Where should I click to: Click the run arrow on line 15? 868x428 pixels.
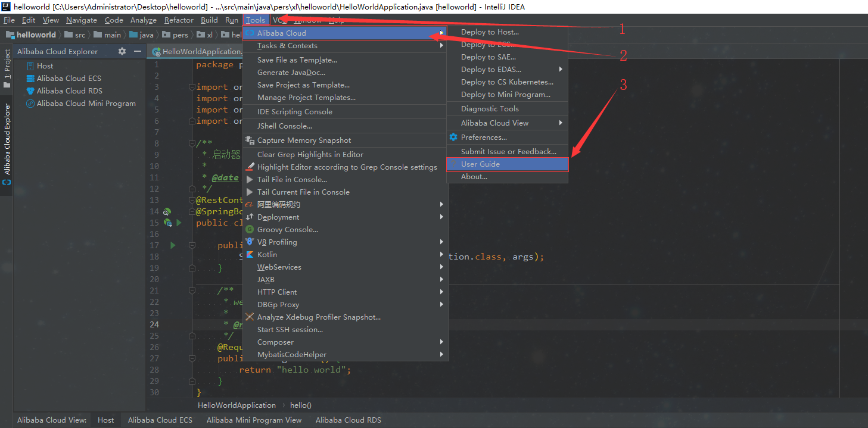click(179, 223)
